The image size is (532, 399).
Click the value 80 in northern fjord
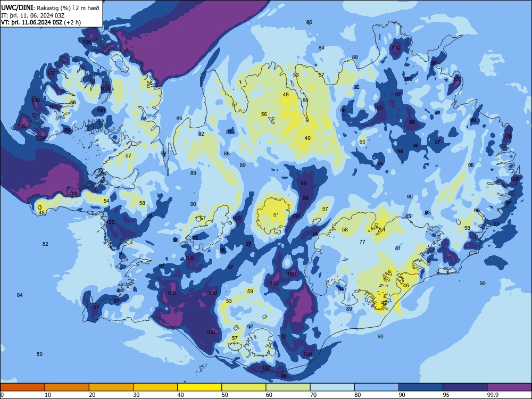305,101
